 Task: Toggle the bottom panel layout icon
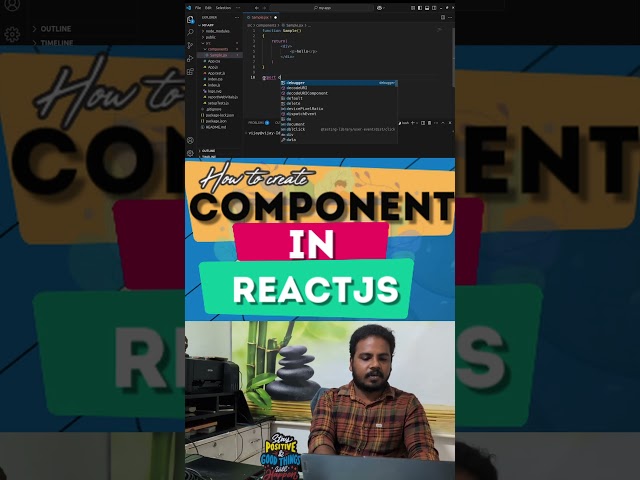tap(427, 8)
